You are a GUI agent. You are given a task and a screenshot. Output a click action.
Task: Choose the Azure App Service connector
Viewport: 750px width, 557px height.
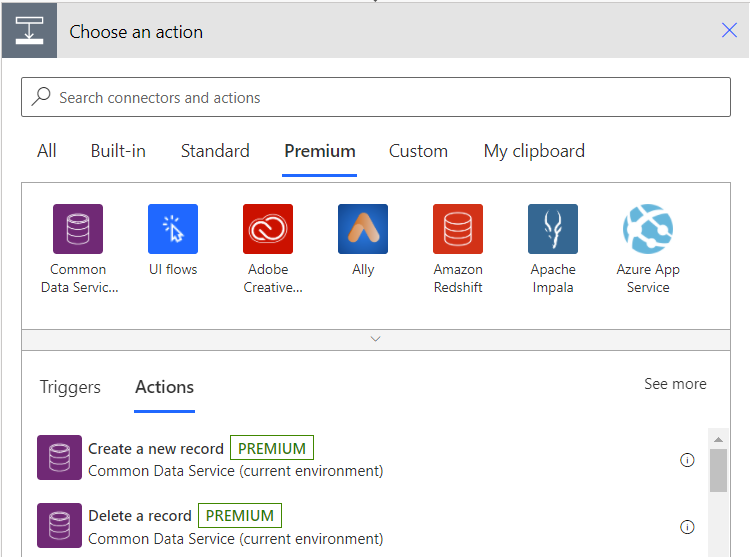click(x=648, y=229)
